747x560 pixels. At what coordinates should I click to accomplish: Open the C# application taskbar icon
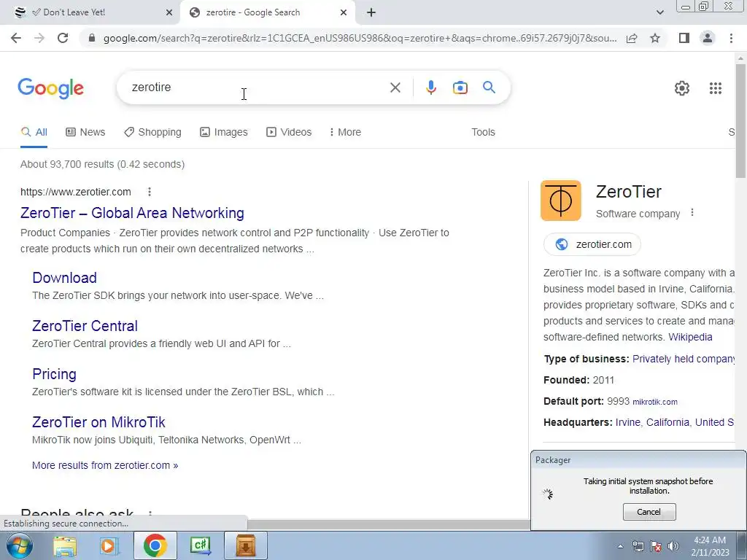(x=200, y=545)
